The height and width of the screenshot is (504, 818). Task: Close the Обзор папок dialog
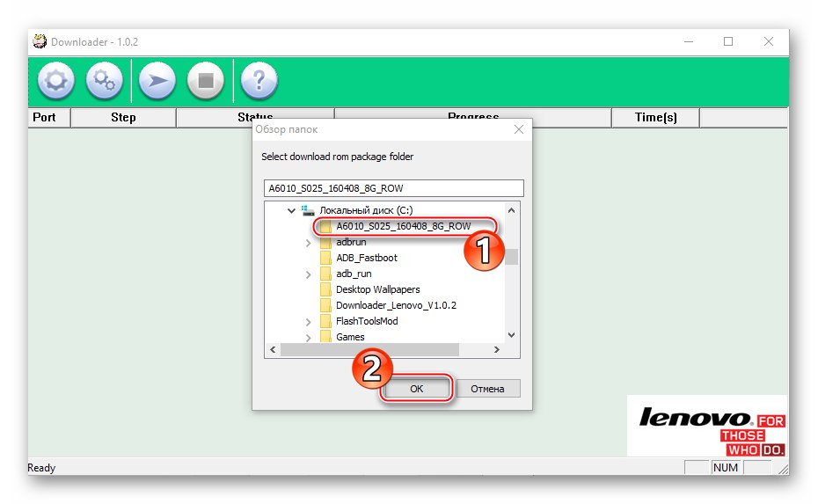click(x=519, y=129)
